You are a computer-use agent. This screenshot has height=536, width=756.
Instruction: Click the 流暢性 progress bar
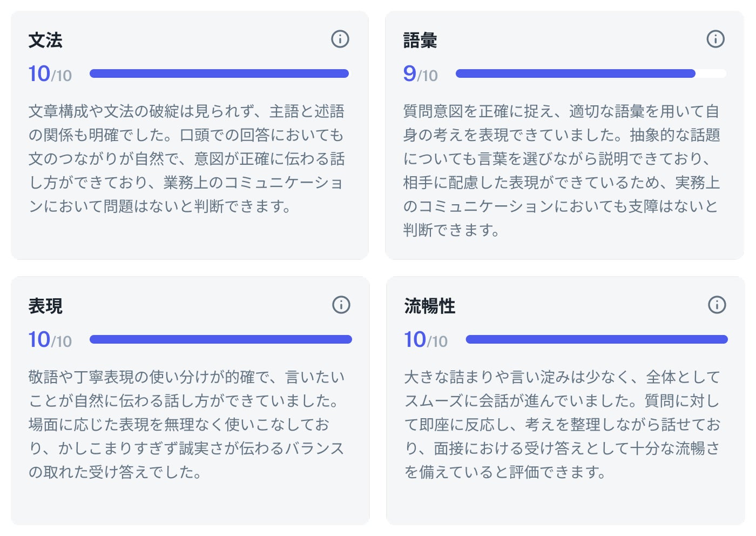click(597, 339)
